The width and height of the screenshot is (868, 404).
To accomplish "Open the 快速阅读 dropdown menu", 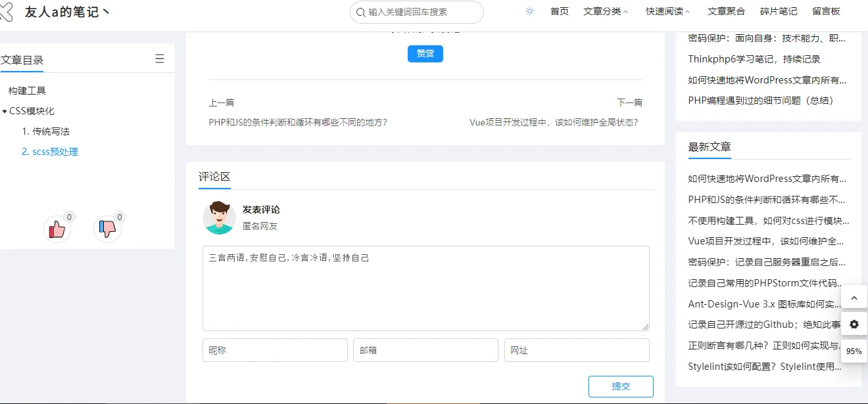I will coord(666,11).
